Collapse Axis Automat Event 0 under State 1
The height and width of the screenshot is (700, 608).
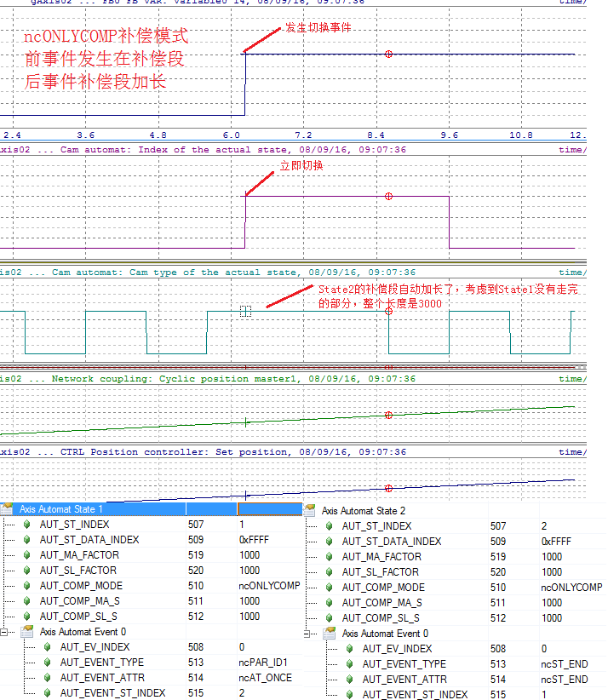pos(4,632)
